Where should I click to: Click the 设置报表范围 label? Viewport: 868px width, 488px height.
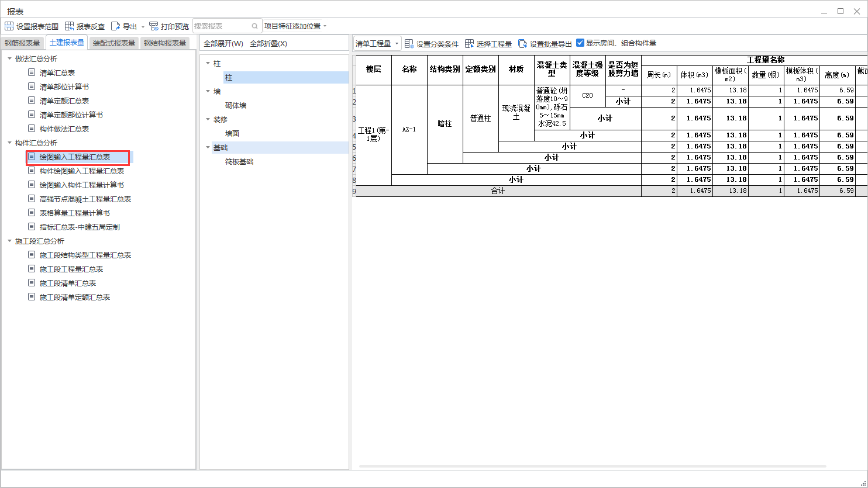[x=37, y=26]
